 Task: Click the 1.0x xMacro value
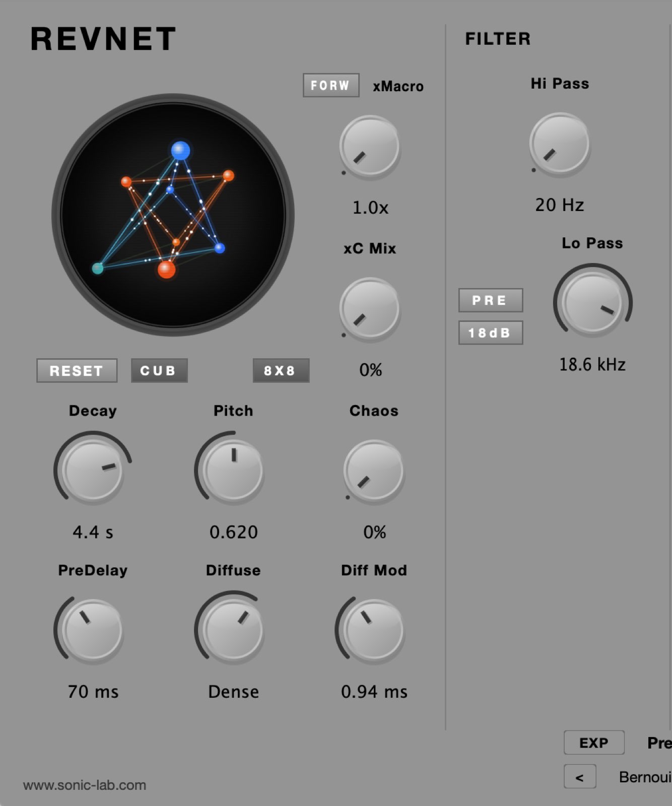[x=370, y=208]
